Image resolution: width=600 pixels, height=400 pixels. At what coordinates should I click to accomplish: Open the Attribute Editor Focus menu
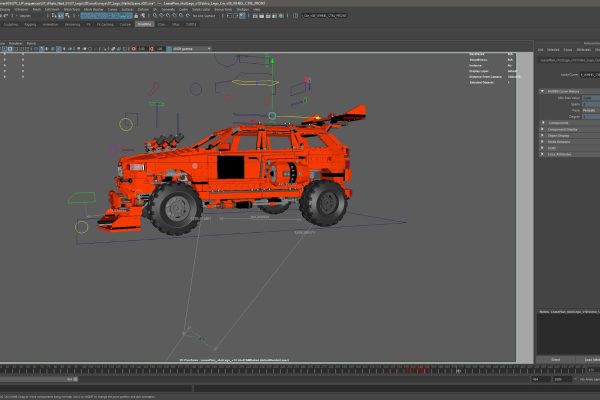click(567, 50)
